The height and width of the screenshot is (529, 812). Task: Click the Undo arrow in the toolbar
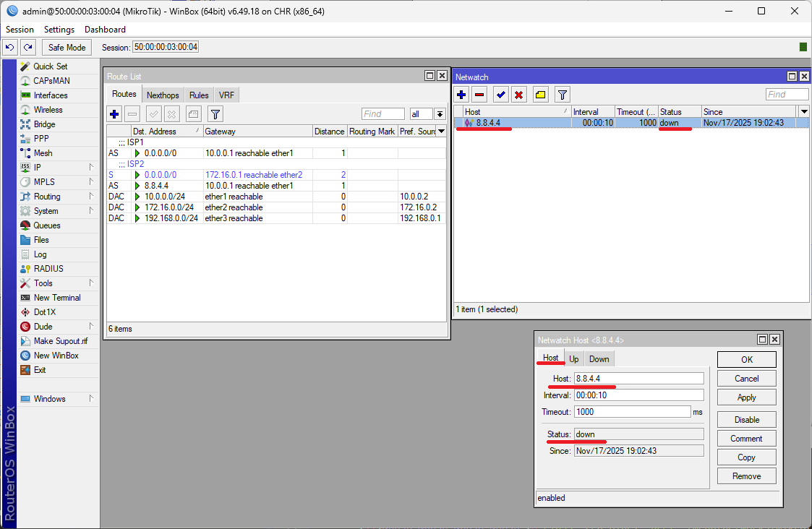pos(10,47)
